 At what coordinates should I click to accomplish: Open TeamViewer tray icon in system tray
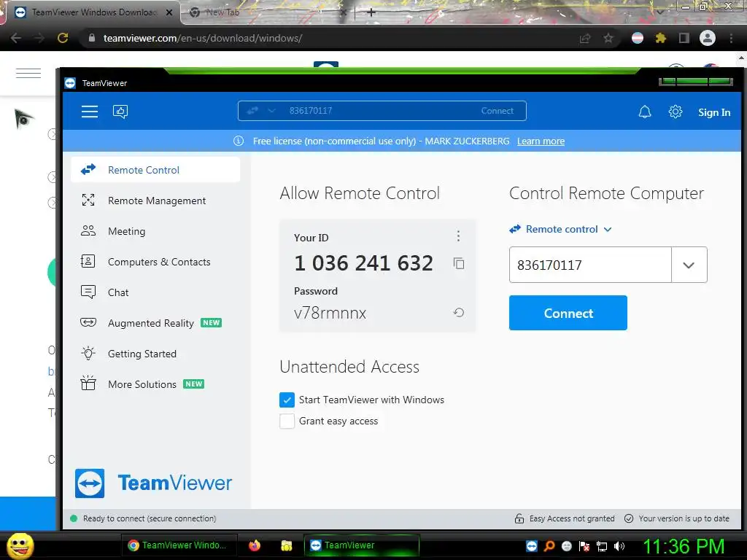tap(532, 545)
